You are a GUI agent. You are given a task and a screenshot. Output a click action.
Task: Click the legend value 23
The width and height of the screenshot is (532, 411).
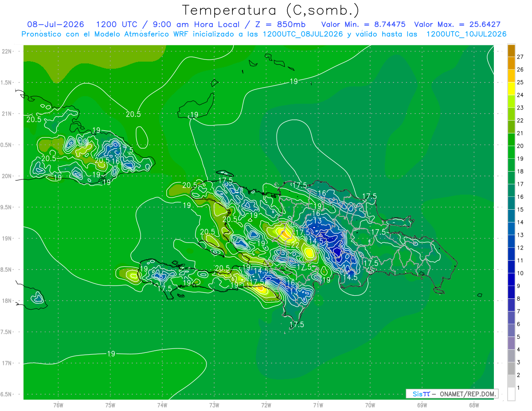pos(520,108)
